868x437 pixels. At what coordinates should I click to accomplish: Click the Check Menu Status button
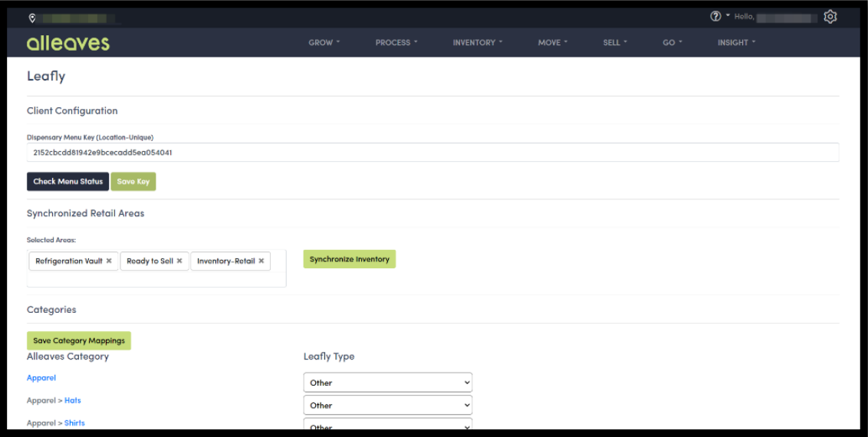pos(68,182)
